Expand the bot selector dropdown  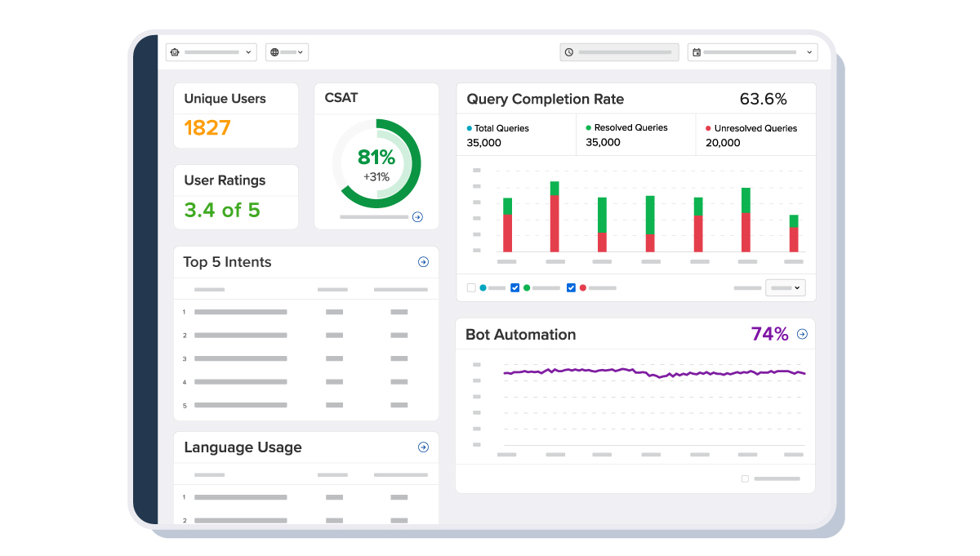point(247,52)
